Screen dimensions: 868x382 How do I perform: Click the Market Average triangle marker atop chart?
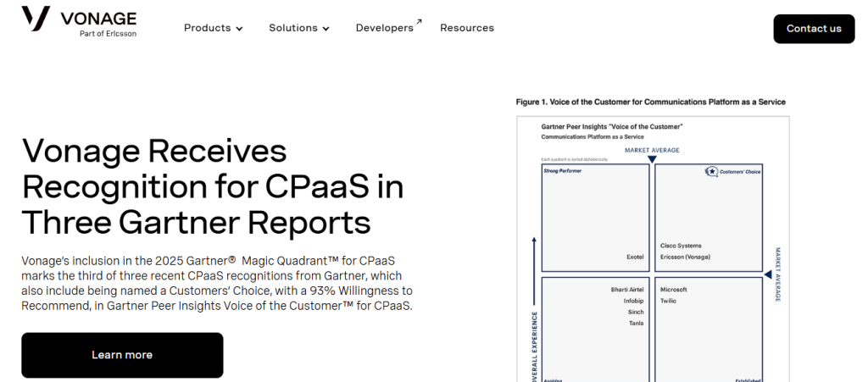pyautogui.click(x=652, y=159)
